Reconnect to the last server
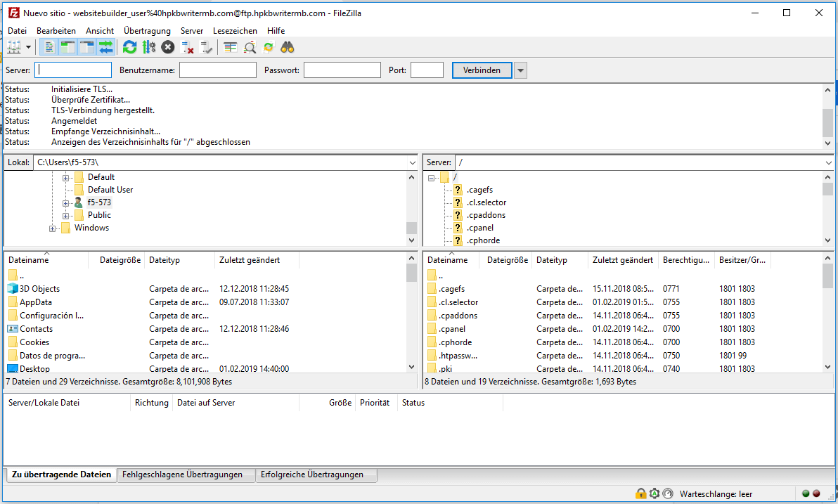 [206, 48]
